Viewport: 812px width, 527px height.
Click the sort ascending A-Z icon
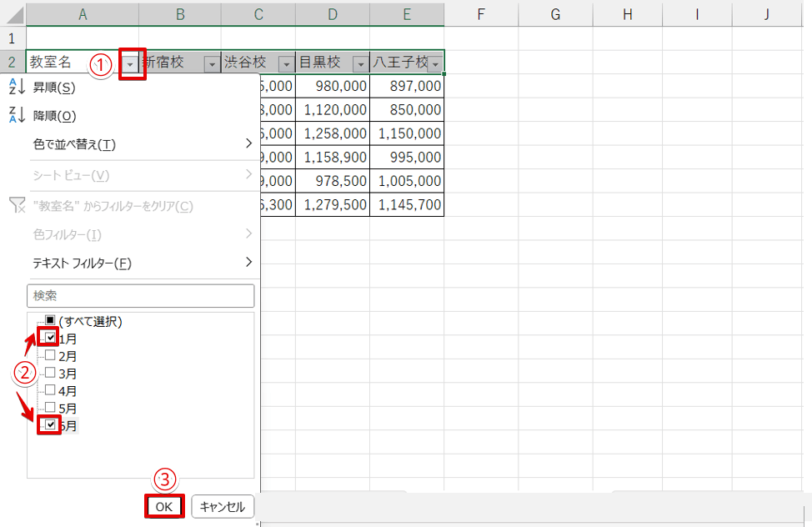[17, 87]
